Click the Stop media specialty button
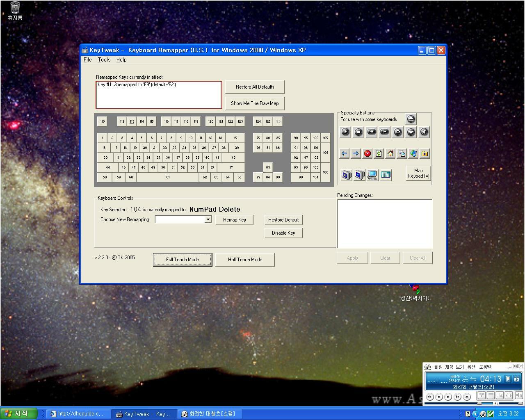 pyautogui.click(x=358, y=132)
